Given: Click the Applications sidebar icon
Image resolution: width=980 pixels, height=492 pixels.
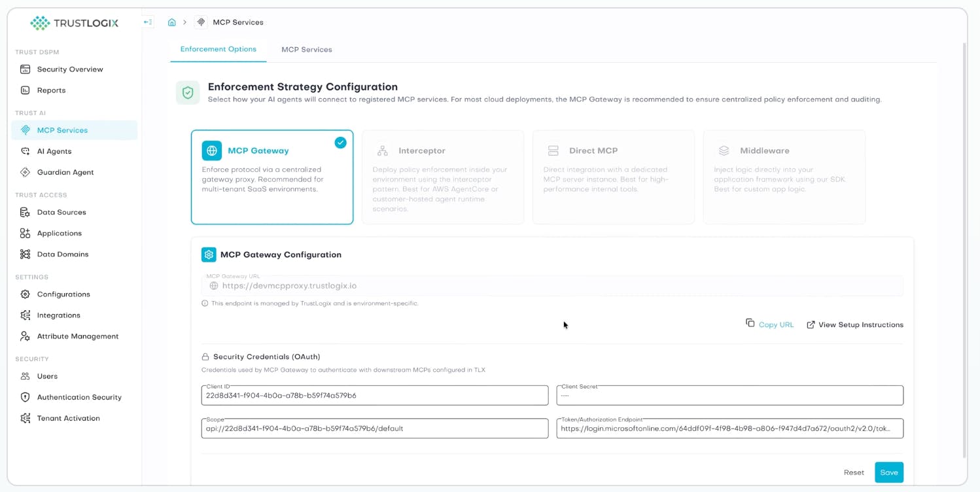Looking at the screenshot, I should tap(26, 233).
